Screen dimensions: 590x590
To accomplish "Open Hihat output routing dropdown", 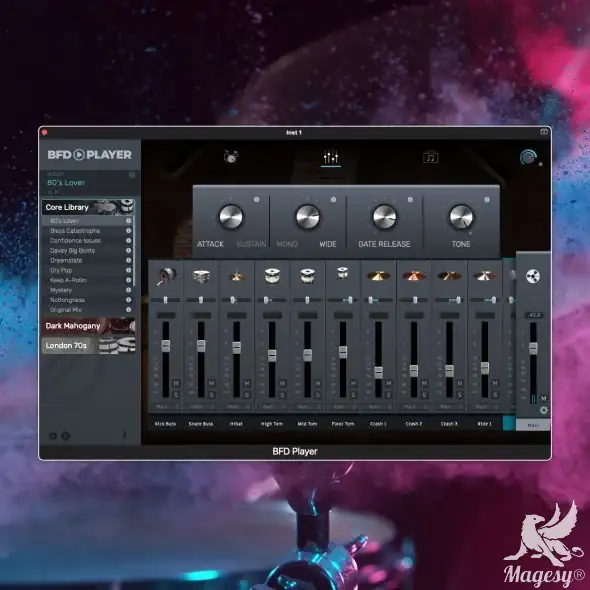I will [x=237, y=407].
